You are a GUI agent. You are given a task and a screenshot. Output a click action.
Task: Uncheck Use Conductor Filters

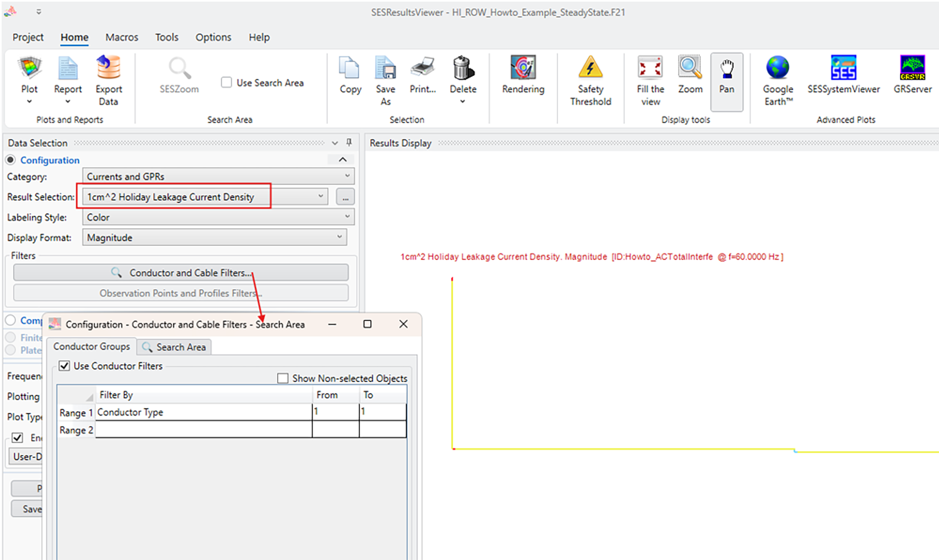pos(64,366)
